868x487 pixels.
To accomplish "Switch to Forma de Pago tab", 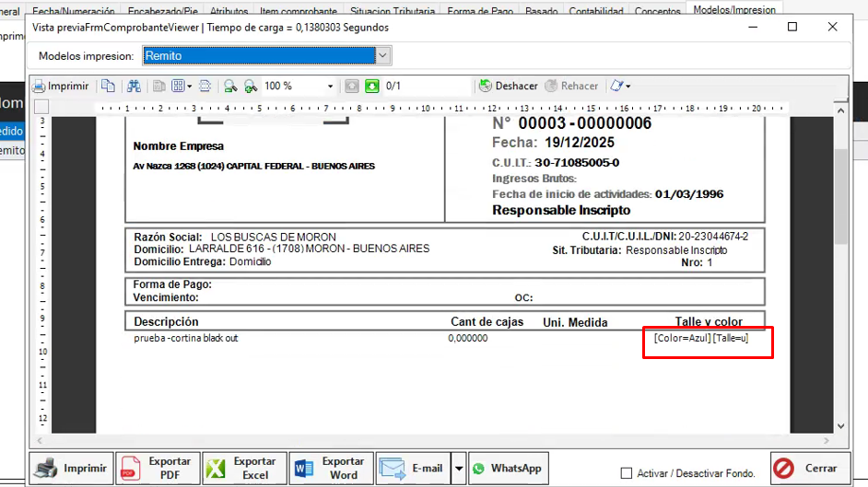I will (480, 11).
